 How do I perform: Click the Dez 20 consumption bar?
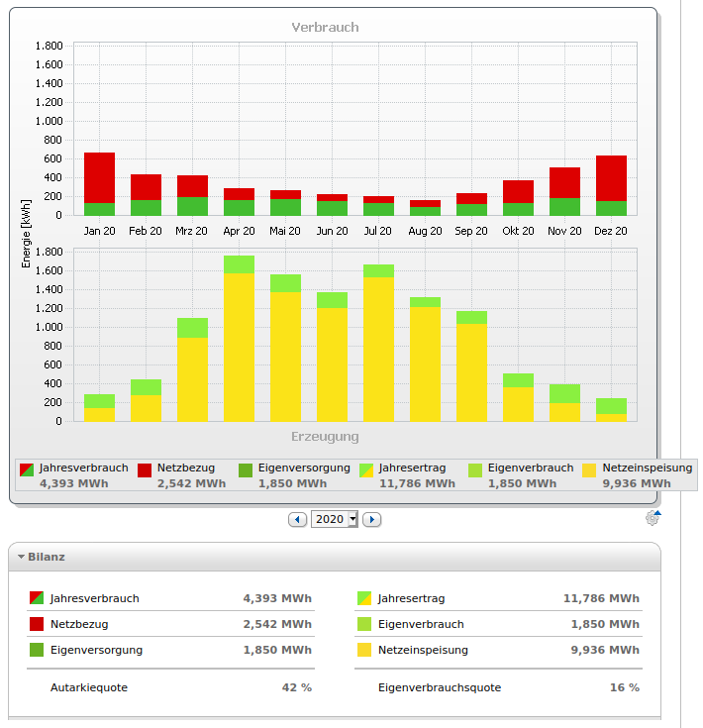611,185
